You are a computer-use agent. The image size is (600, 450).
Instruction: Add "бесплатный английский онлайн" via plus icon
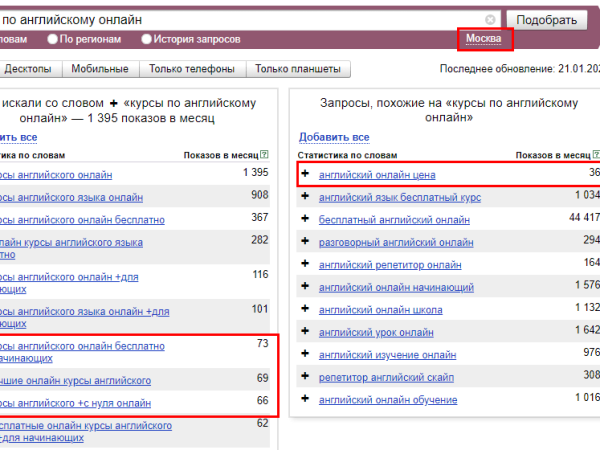(x=305, y=220)
